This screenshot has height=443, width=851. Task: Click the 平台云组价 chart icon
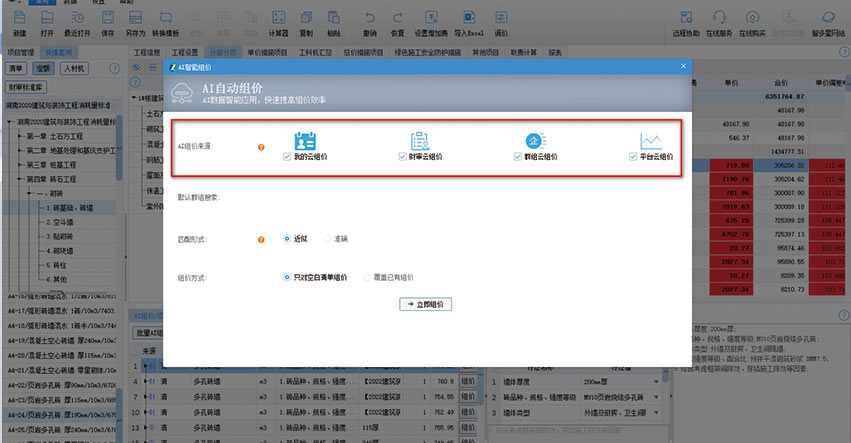[651, 141]
